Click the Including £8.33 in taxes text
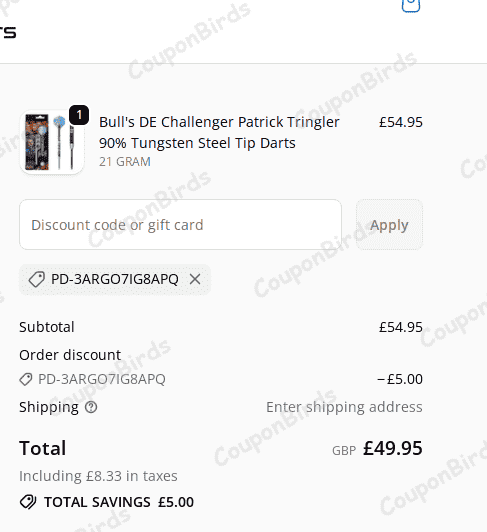Image resolution: width=487 pixels, height=532 pixels. [98, 476]
